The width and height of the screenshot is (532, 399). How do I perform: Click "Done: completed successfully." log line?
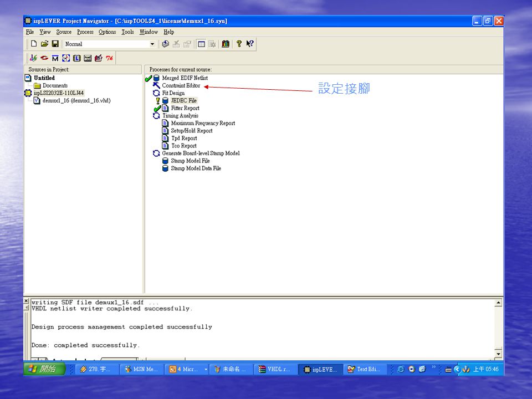tap(85, 345)
